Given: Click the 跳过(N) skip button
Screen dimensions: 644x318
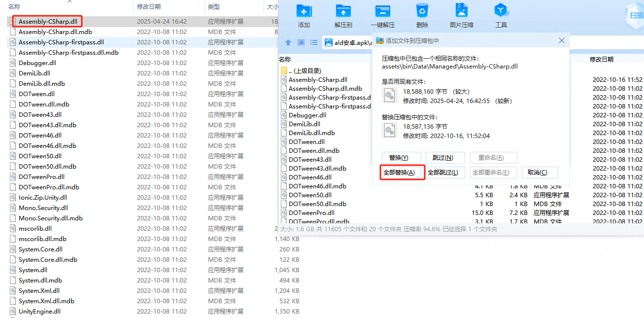Looking at the screenshot, I should (x=445, y=157).
